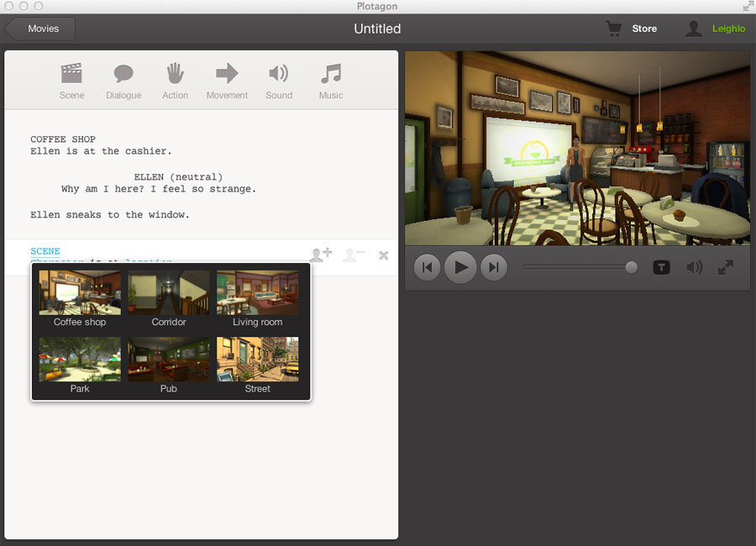Choose the Pub location
This screenshot has height=546, width=756.
pos(169,365)
